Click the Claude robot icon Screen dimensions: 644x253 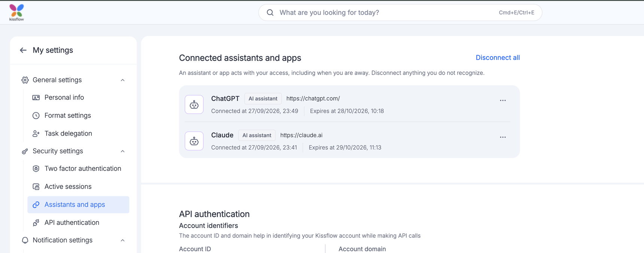click(194, 141)
